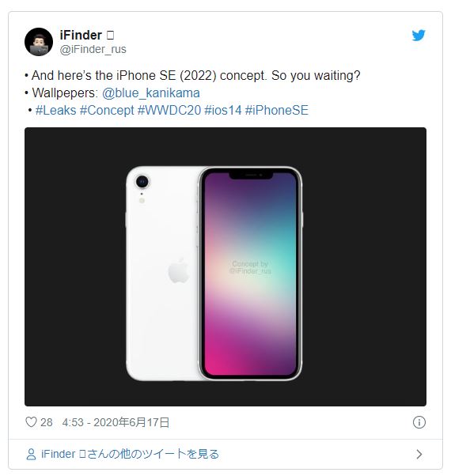View more tweets from iFinder link

[x=130, y=454]
